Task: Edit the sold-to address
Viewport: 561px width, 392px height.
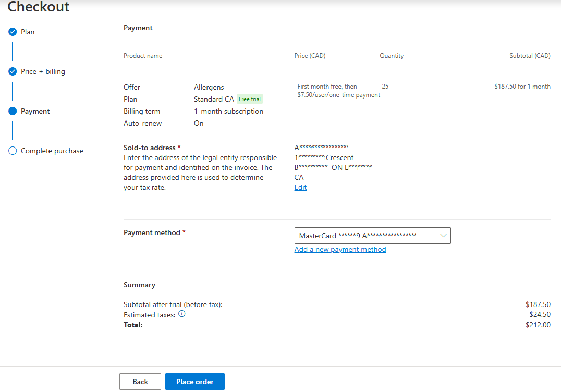Action: pyautogui.click(x=300, y=187)
